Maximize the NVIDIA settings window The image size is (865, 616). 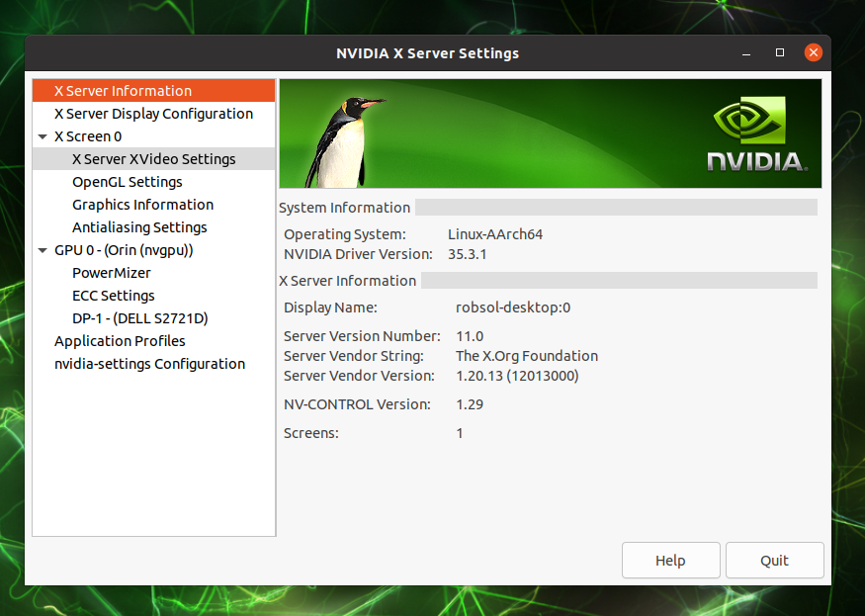[780, 52]
